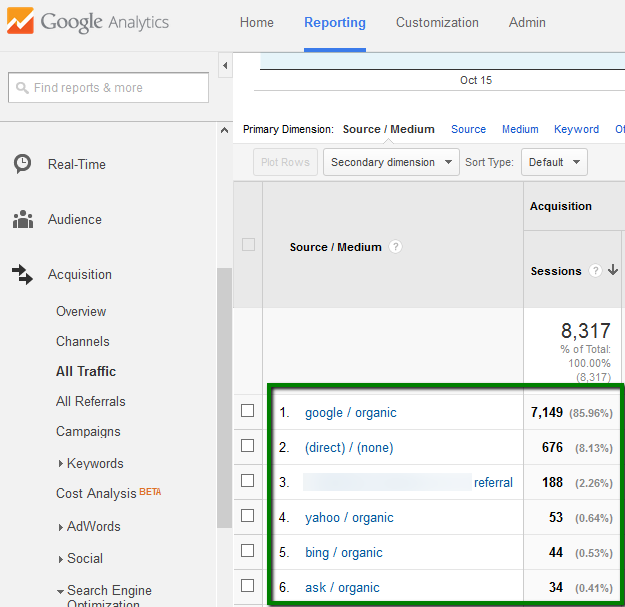
Task: Click the 676 sessions value
Action: point(552,447)
